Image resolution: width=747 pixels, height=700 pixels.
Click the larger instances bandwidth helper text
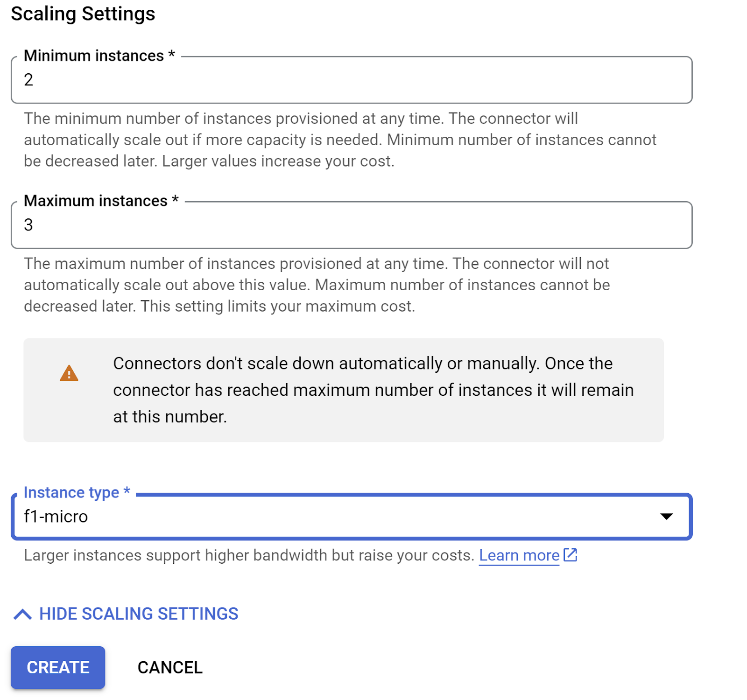249,555
